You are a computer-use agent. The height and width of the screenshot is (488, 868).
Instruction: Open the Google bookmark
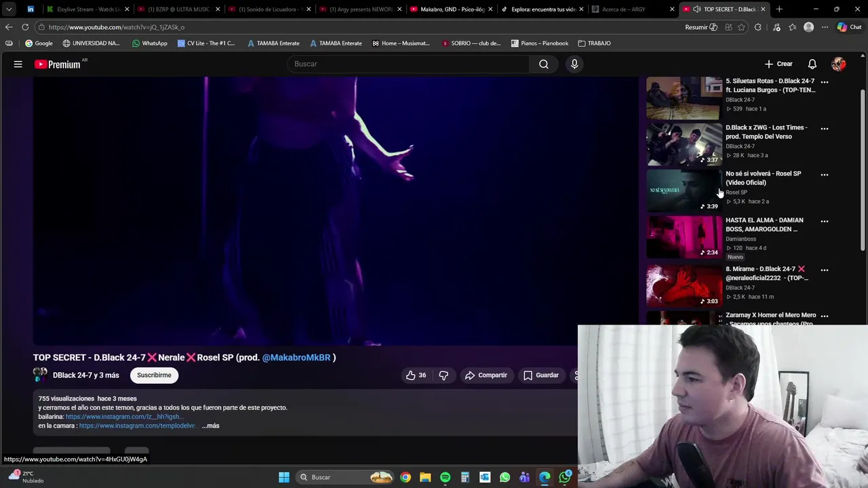pyautogui.click(x=39, y=43)
